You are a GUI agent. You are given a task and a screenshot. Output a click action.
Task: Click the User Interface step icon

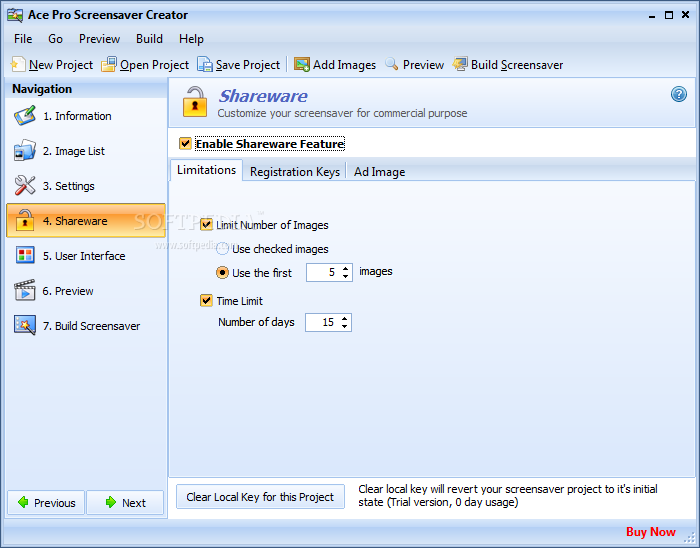pos(25,255)
